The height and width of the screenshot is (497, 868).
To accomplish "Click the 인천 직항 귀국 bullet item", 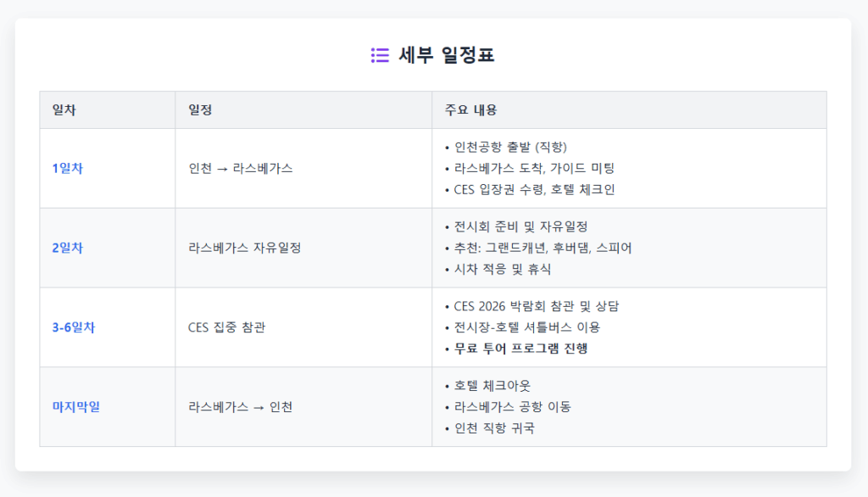I will point(490,428).
